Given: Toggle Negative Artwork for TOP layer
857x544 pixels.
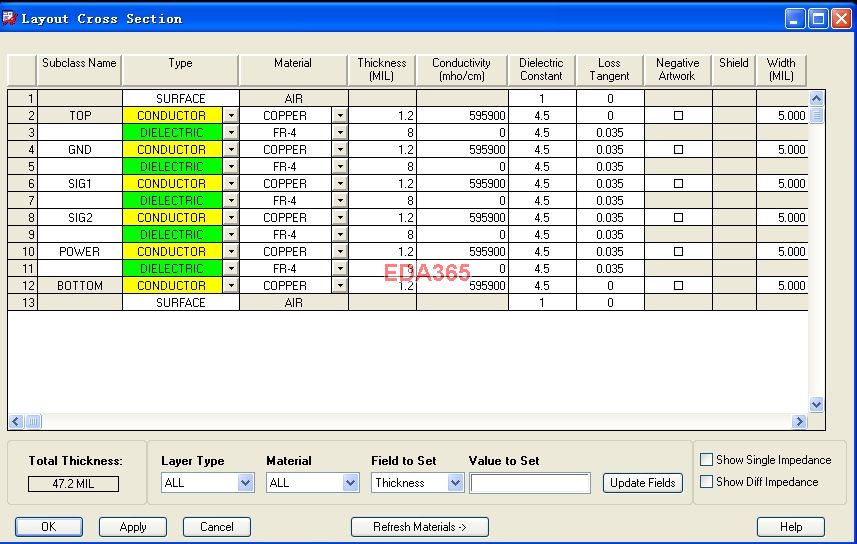Looking at the screenshot, I should tap(678, 116).
